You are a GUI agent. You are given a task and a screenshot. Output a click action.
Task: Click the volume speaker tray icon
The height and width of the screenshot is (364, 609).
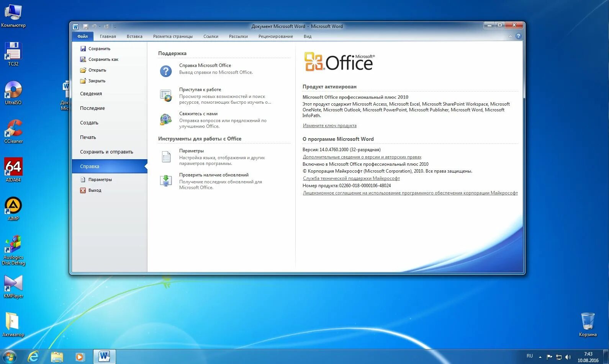pyautogui.click(x=568, y=357)
